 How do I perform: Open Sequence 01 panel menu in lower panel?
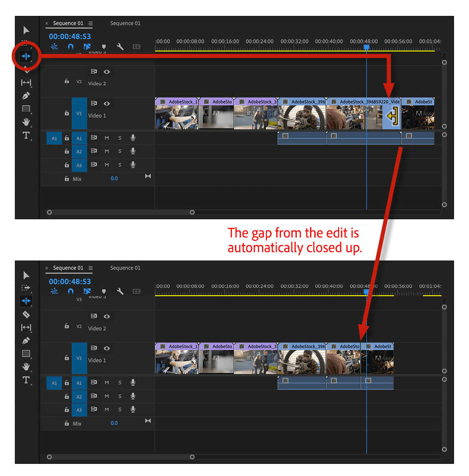click(91, 268)
